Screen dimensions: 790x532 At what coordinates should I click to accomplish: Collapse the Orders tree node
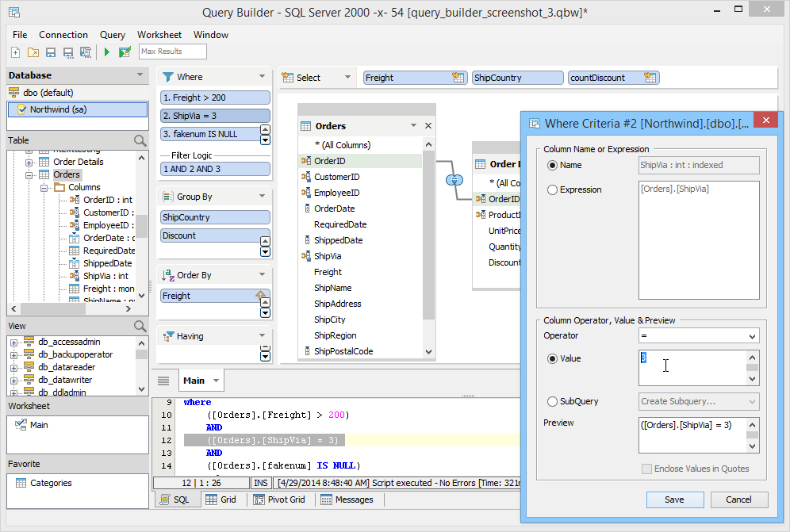click(x=29, y=174)
